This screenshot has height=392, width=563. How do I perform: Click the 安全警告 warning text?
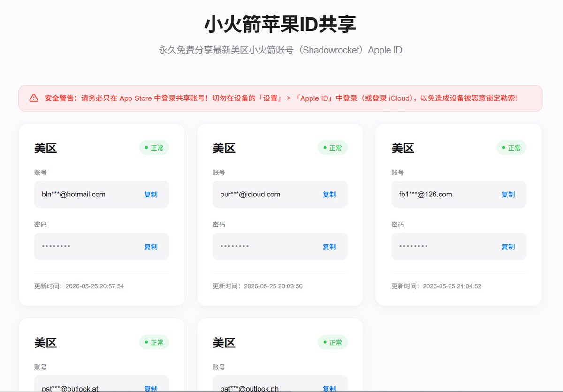point(281,98)
